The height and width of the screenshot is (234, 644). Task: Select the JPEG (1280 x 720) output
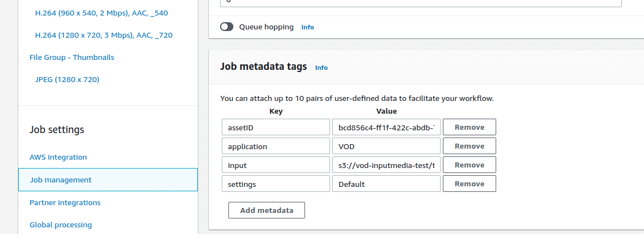click(67, 79)
